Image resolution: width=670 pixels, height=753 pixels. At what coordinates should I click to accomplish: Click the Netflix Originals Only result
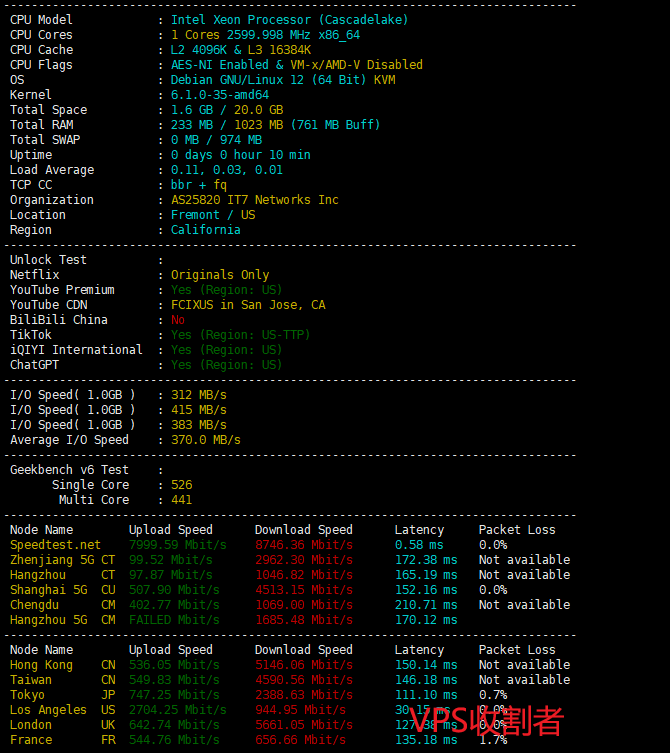(x=219, y=275)
